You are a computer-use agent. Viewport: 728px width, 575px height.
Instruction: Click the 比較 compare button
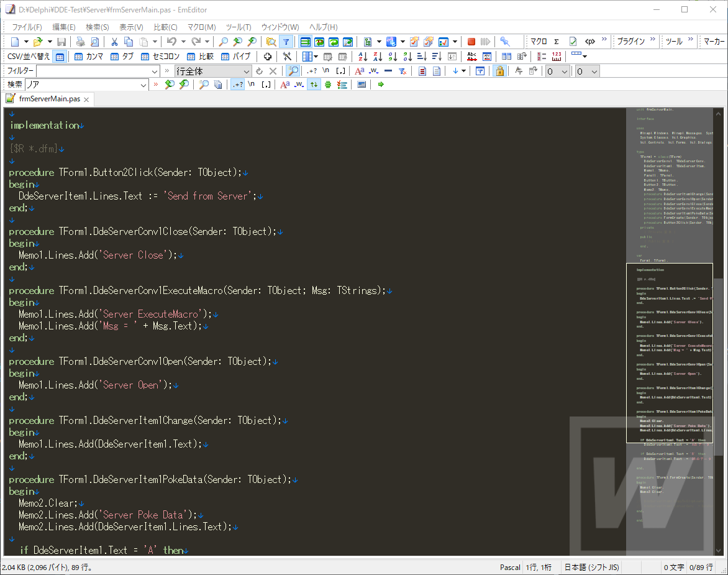[x=200, y=57]
